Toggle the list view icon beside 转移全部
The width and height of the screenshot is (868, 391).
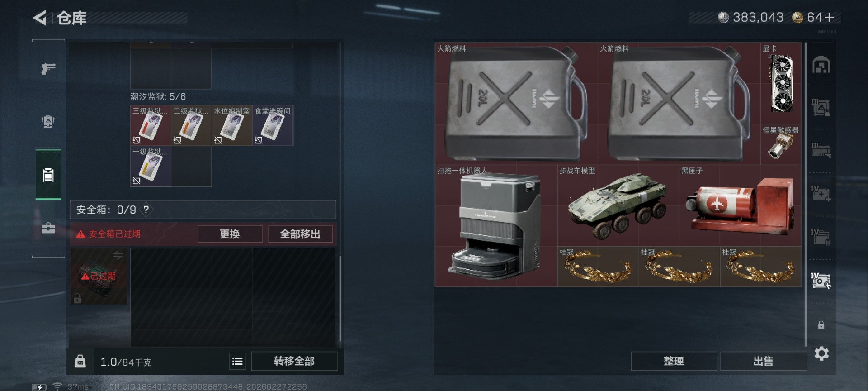pyautogui.click(x=237, y=361)
